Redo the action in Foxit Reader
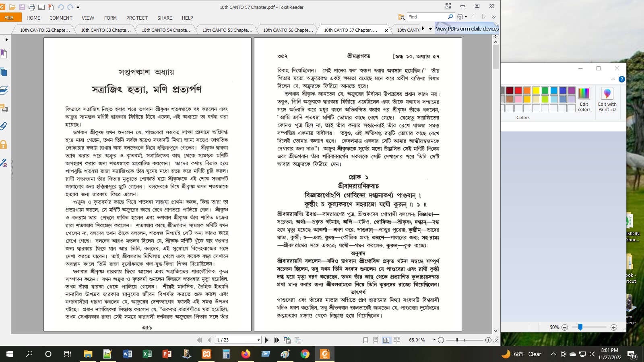The image size is (644, 362). (70, 7)
